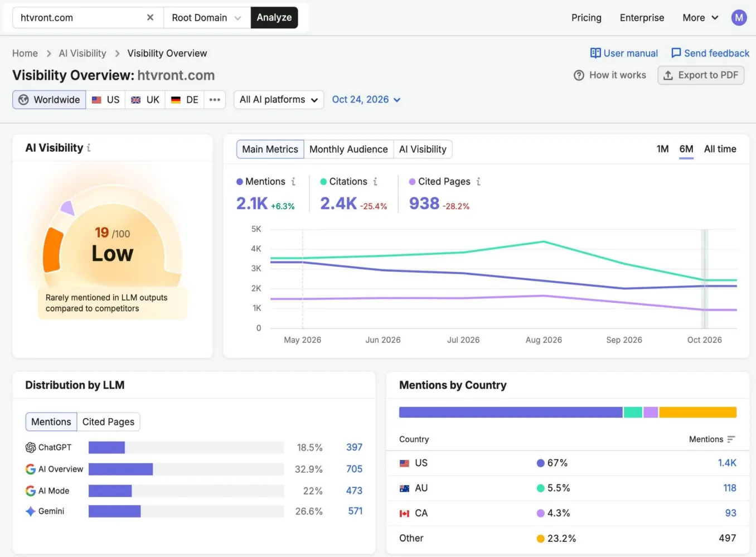Open the User manual link

(624, 54)
